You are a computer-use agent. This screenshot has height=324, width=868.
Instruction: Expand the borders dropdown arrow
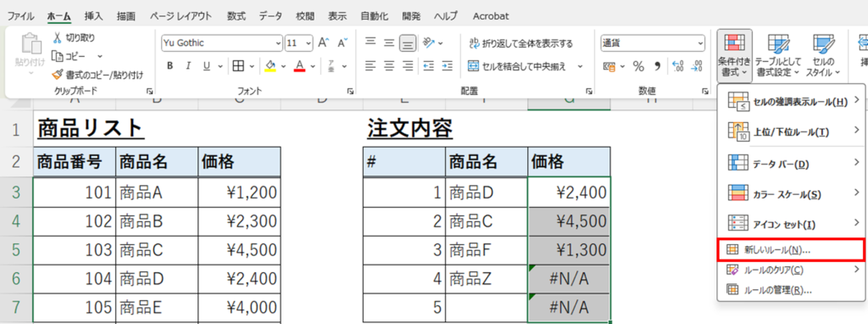(252, 66)
